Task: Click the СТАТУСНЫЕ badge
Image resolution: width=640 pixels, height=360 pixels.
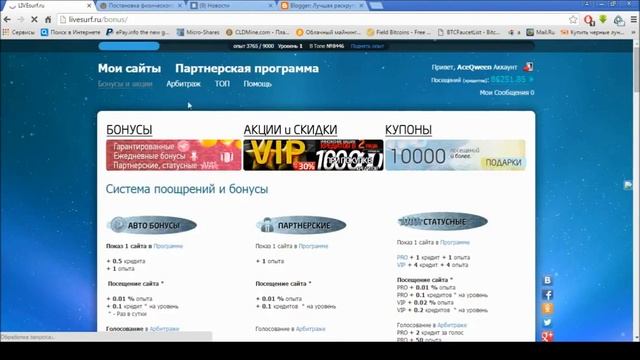Action: click(442, 221)
